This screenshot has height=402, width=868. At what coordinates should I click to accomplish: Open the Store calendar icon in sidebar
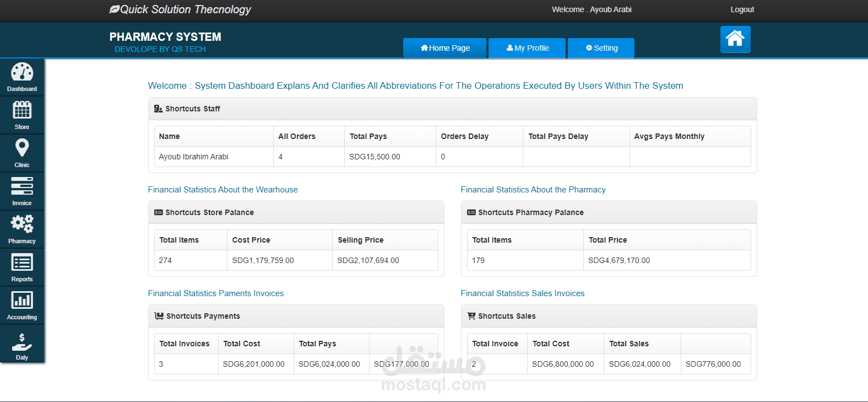click(22, 110)
